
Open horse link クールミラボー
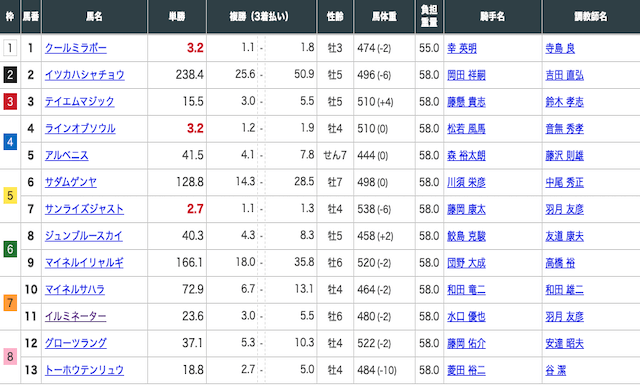coord(76,48)
